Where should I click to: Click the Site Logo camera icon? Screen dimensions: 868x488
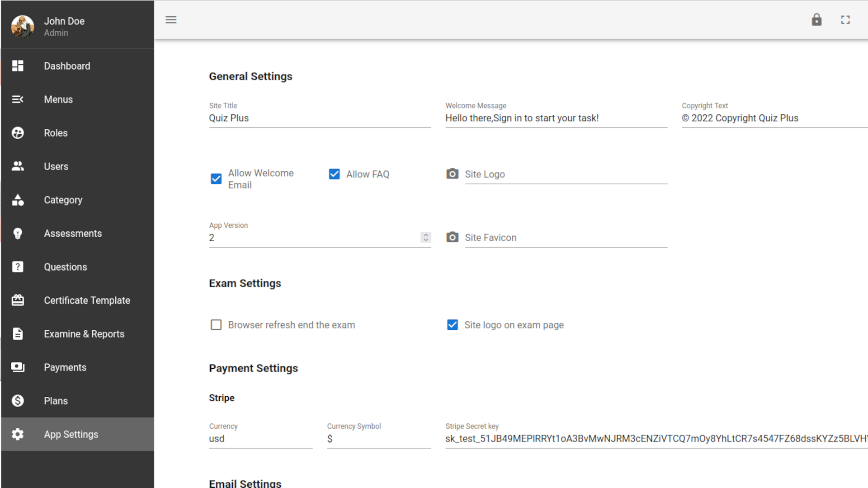452,174
